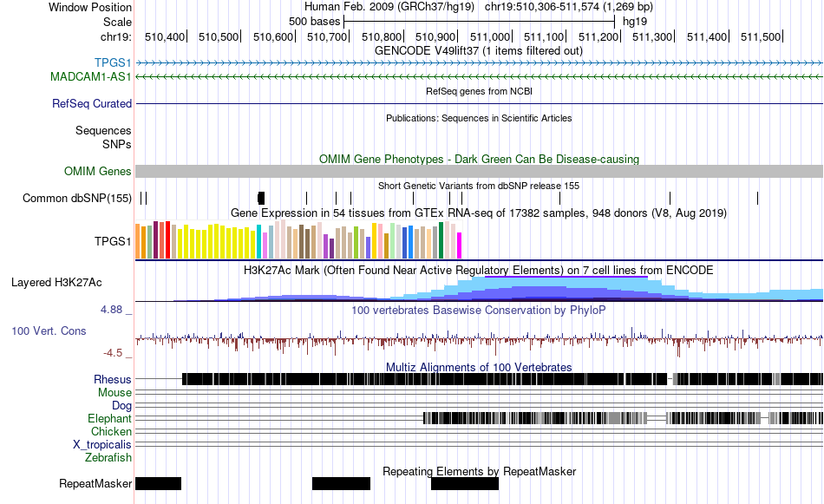Select the Elephant alignment label
The height and width of the screenshot is (504, 824).
coord(109,418)
